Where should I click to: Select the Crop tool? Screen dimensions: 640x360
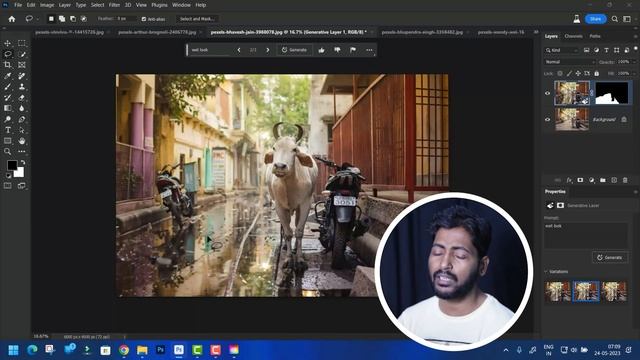coord(7,65)
